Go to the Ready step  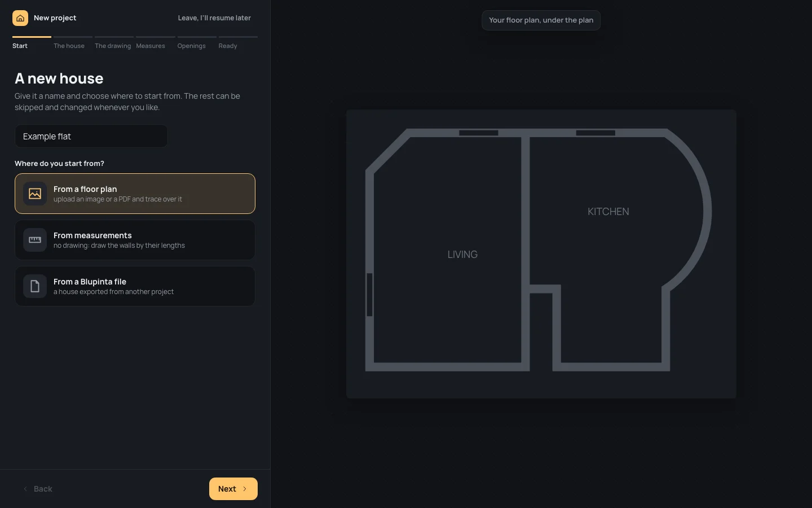point(238,43)
